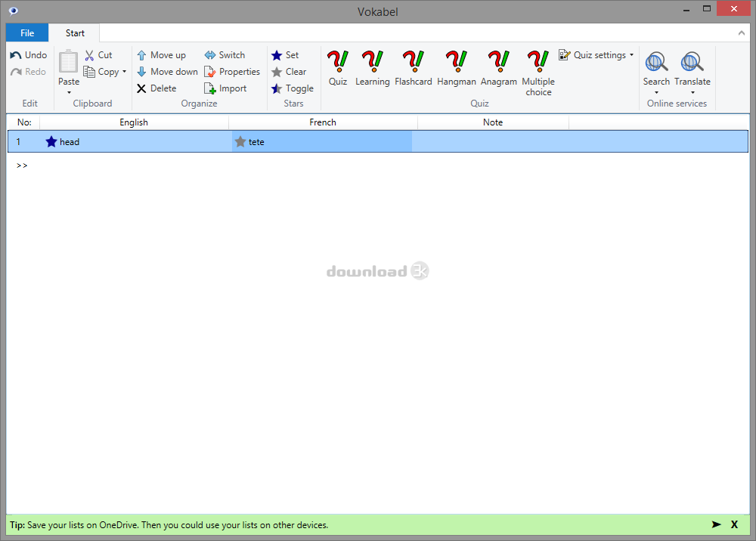
Task: Expand the Quiz settings dropdown
Action: [x=631, y=55]
